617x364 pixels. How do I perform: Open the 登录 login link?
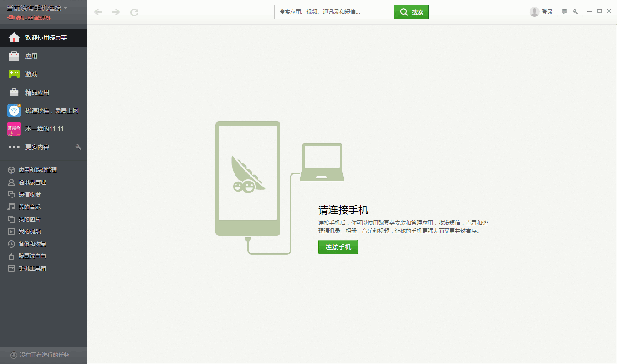[x=547, y=12]
